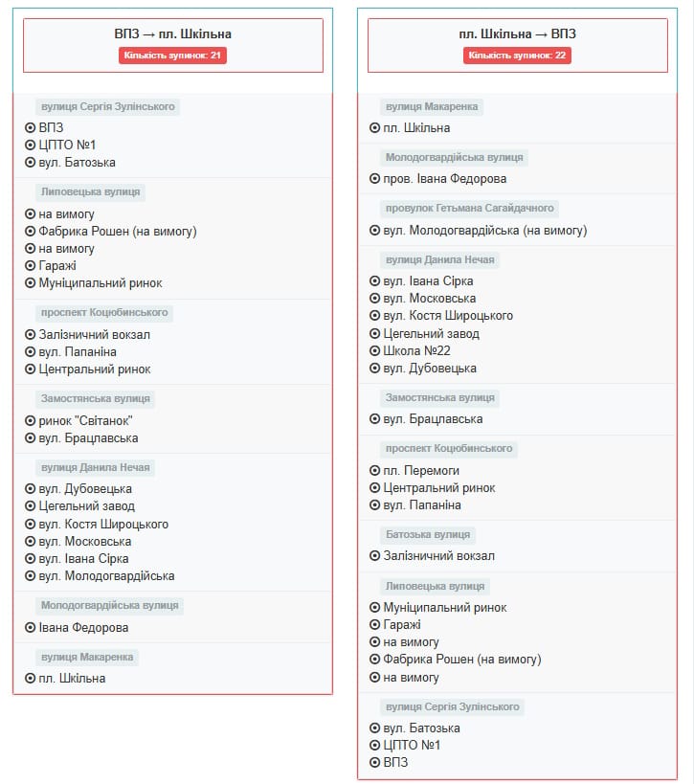Click the Батозька вулиця street label

click(428, 535)
